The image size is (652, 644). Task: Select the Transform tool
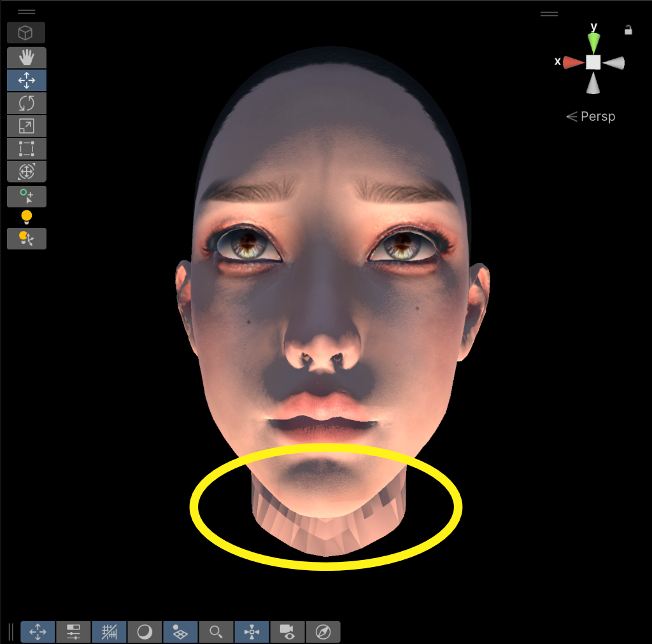26,172
